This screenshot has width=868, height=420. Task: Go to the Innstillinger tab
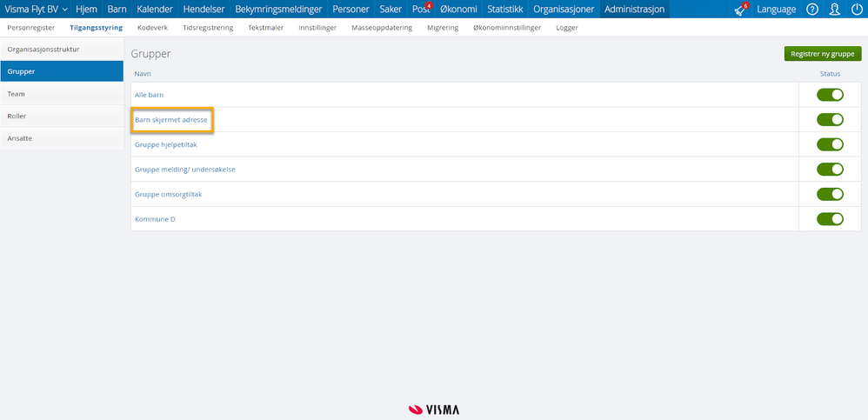click(x=317, y=28)
